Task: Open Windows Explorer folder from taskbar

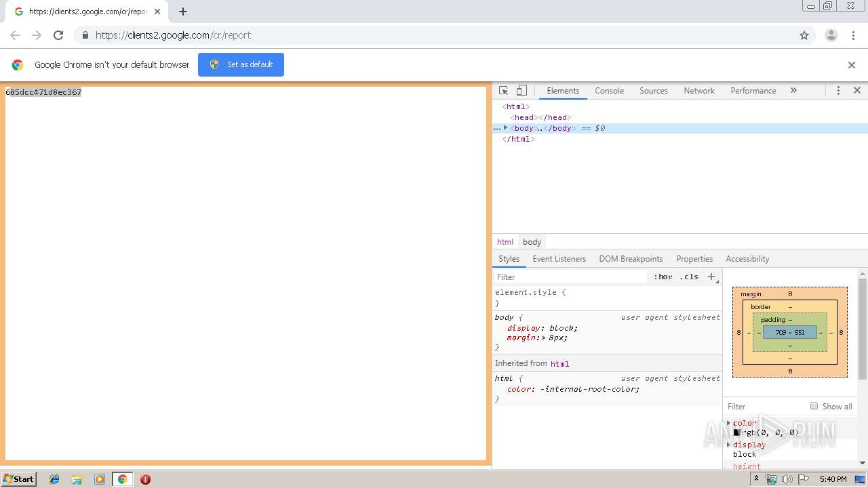Action: pos(77,479)
